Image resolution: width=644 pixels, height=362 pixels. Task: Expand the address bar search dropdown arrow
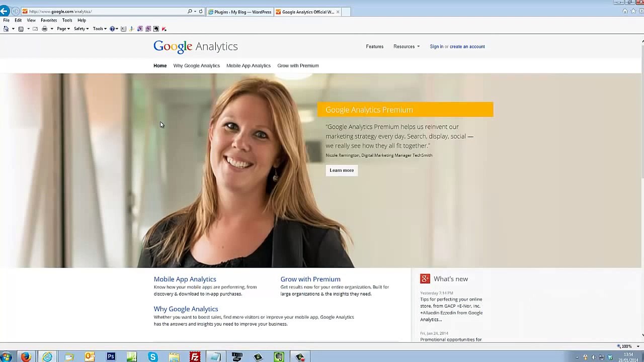[x=195, y=11]
